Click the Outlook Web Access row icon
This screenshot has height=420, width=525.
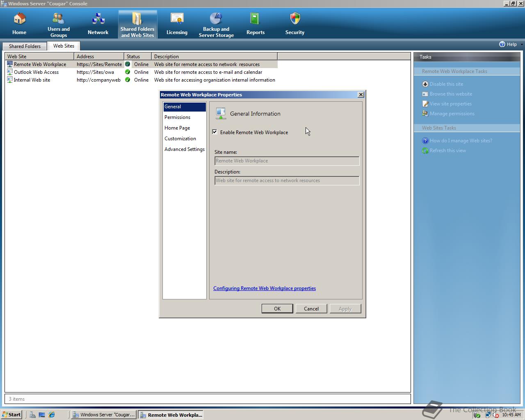[10, 72]
